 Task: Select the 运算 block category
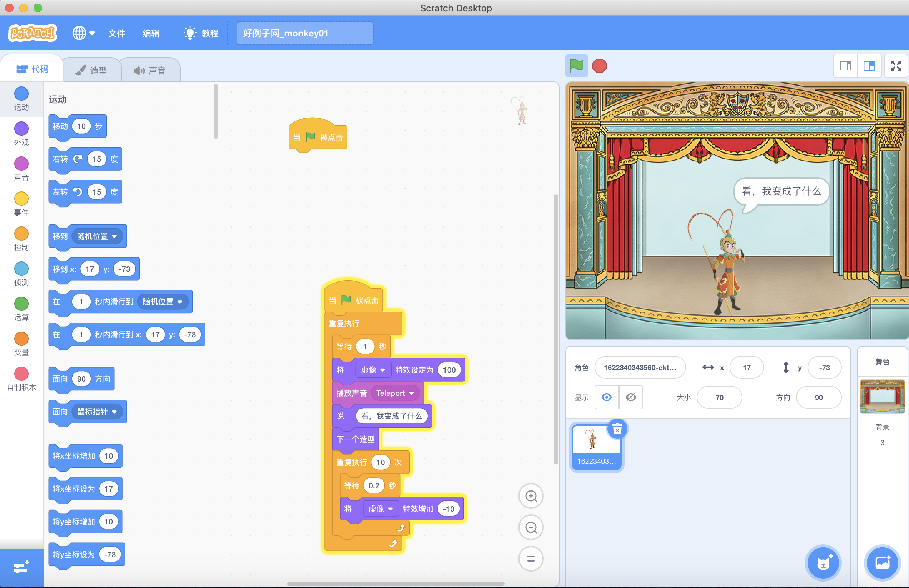(x=21, y=309)
